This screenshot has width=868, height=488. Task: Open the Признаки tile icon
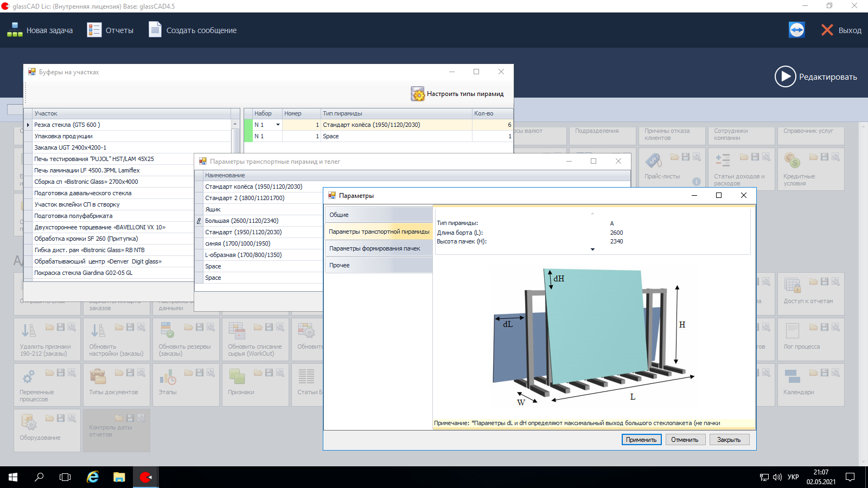click(237, 376)
